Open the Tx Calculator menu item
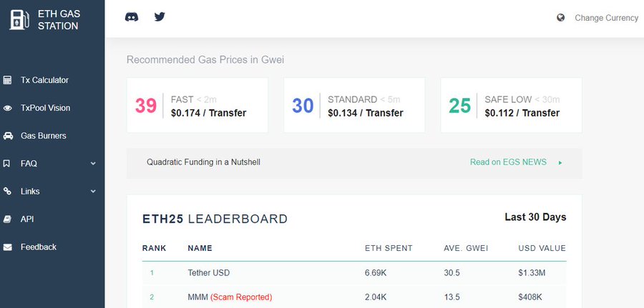Viewport: 644px width, 308px height. (44, 80)
